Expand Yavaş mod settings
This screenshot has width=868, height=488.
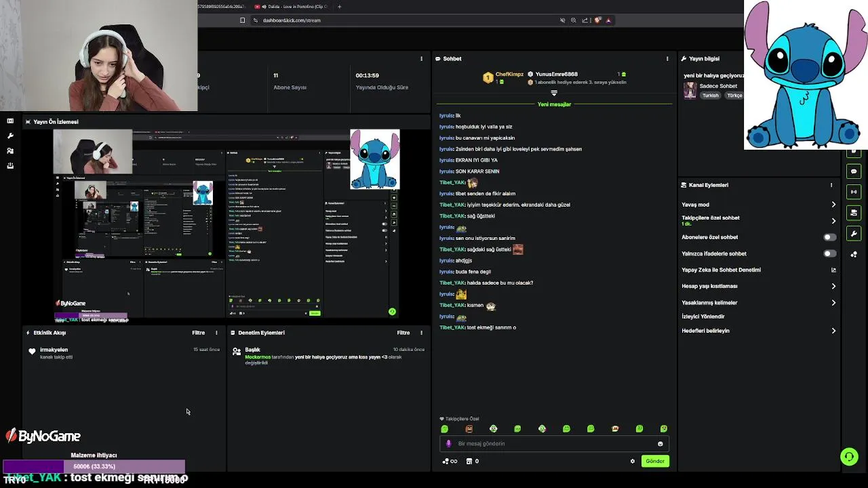pyautogui.click(x=833, y=205)
